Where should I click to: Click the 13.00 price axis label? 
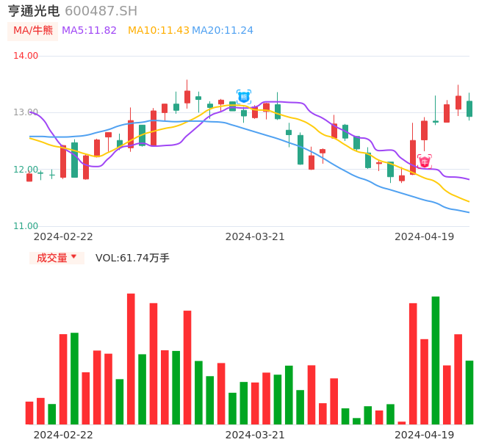coord(26,112)
